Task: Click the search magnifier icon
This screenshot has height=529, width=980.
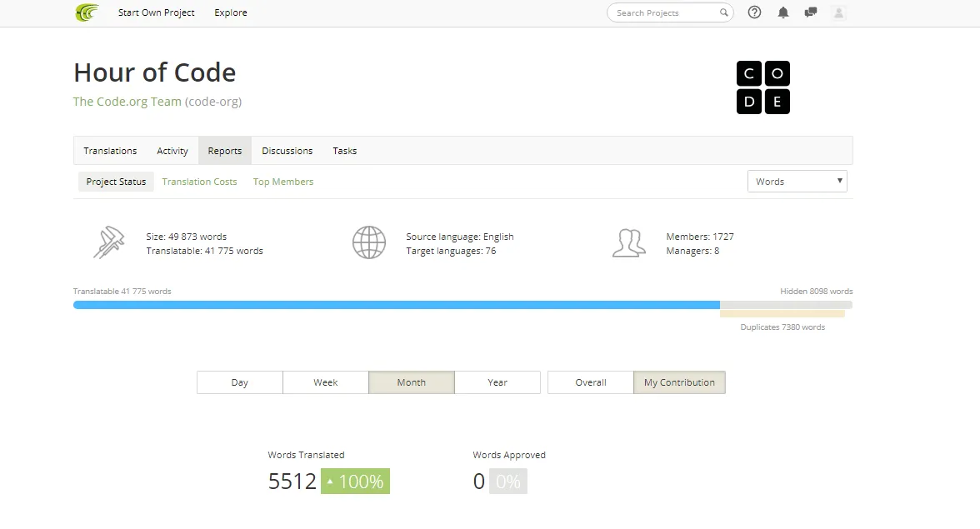Action: coord(723,12)
